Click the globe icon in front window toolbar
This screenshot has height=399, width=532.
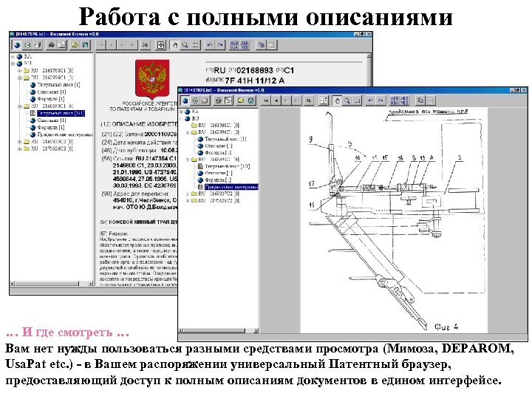185,100
